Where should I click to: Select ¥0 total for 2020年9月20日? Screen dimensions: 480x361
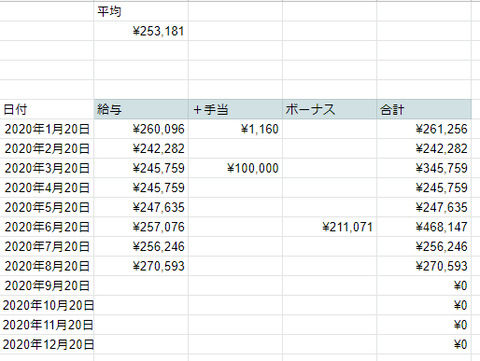(424, 286)
